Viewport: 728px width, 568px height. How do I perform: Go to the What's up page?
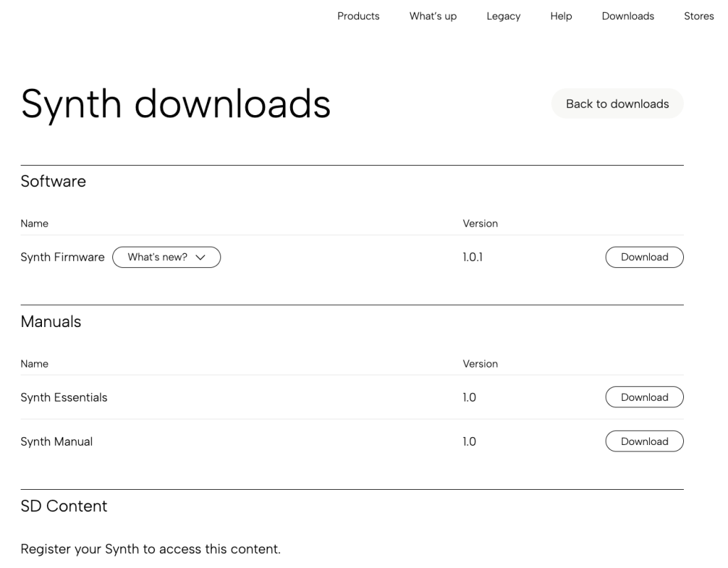tap(432, 16)
